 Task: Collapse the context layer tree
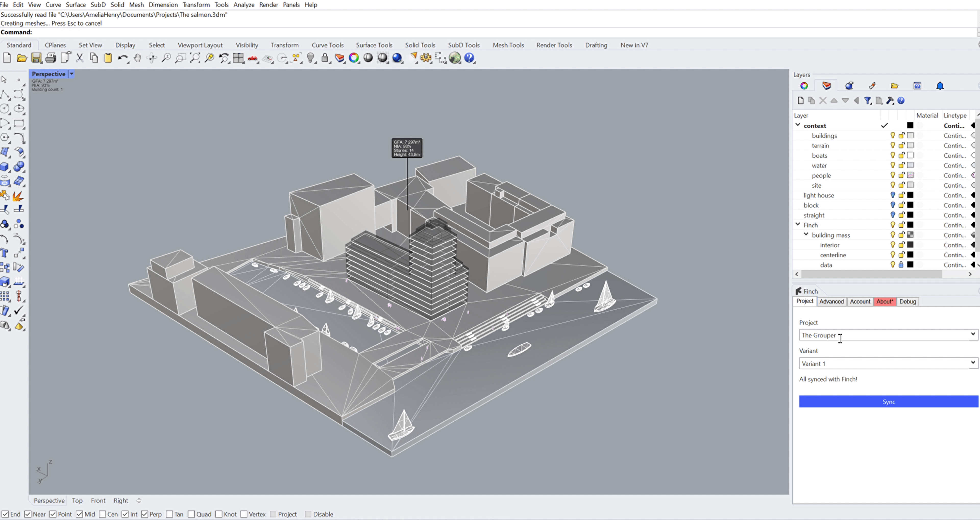pos(798,125)
